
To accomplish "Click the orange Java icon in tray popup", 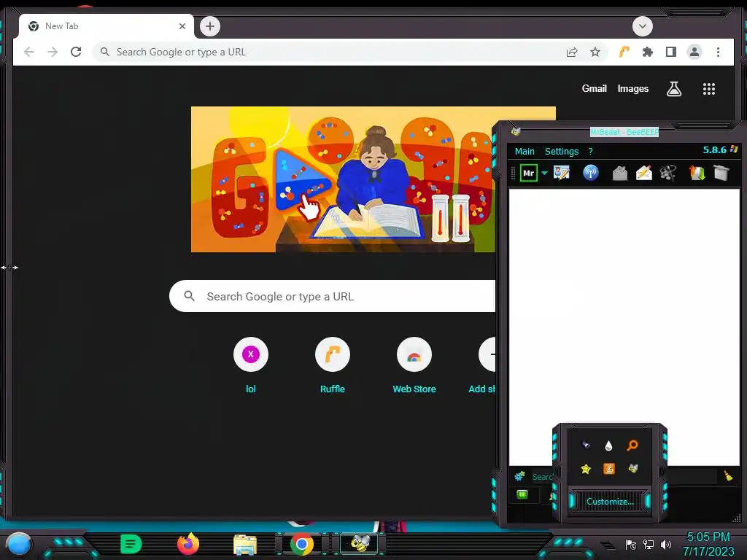I will tap(609, 469).
